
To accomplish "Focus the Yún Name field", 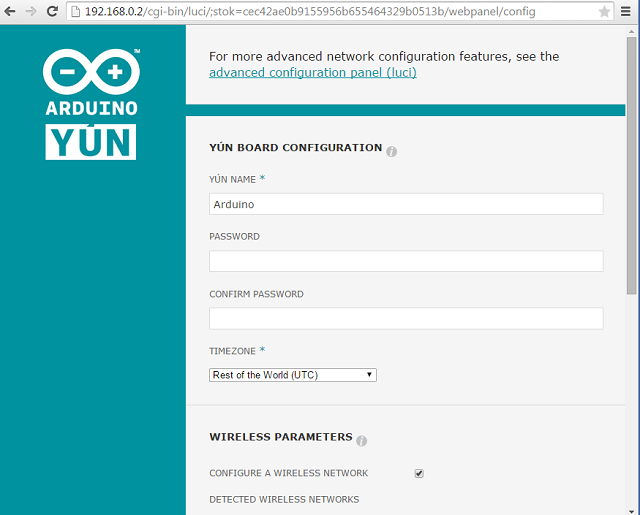I will point(406,204).
